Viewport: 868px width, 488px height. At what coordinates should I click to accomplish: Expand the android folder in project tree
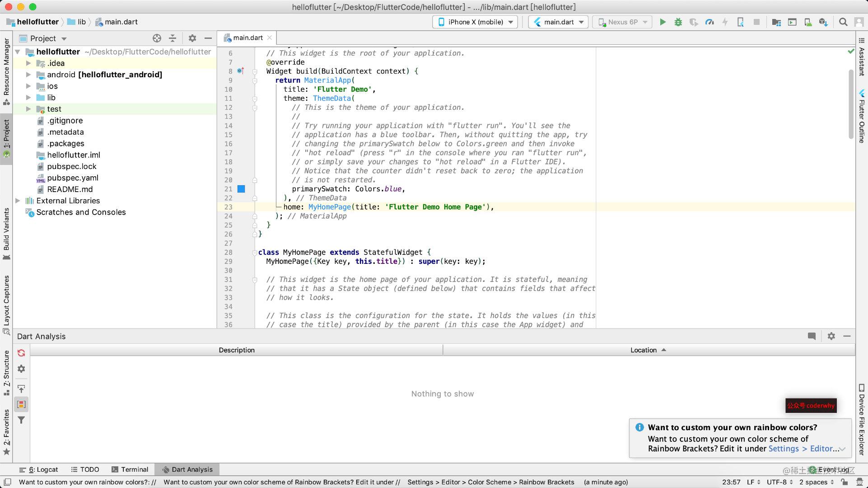[x=28, y=75]
